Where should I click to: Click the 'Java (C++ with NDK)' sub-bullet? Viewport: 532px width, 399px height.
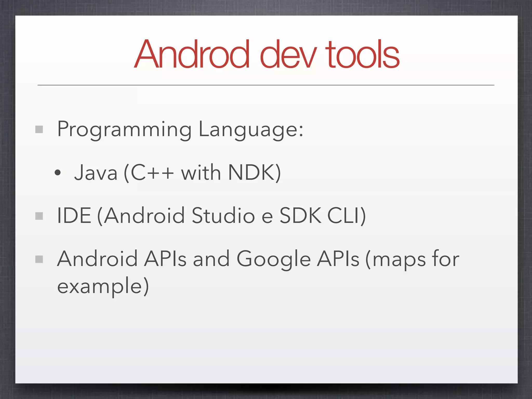pyautogui.click(x=177, y=173)
